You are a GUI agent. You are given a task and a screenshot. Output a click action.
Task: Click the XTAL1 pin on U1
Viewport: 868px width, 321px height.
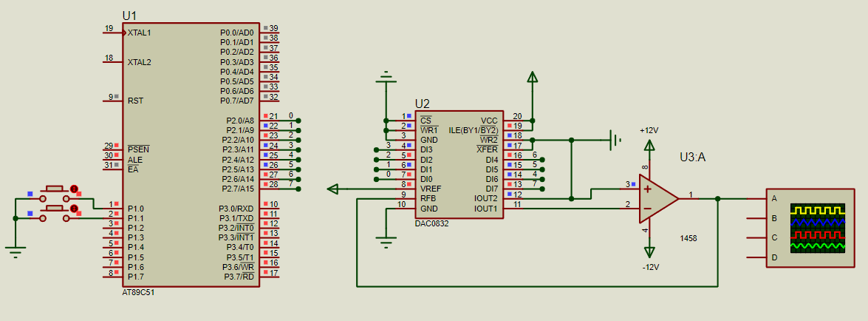click(139, 33)
